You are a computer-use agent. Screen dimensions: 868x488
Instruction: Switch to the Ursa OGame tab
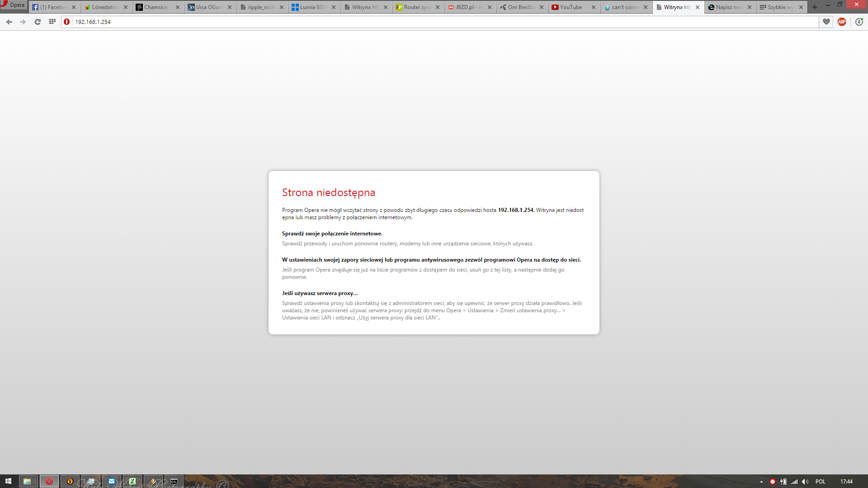(x=210, y=7)
